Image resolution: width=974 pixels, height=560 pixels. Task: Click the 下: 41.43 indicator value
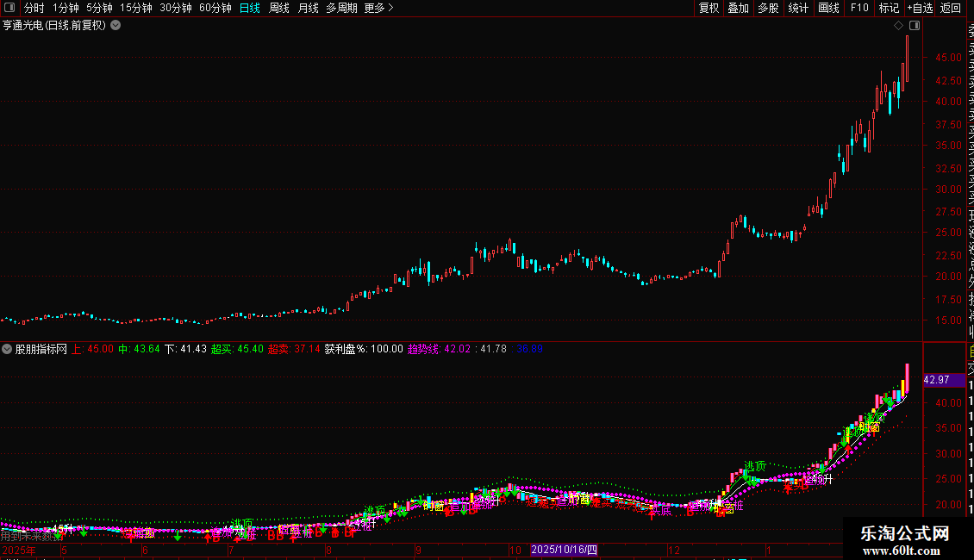(185, 349)
